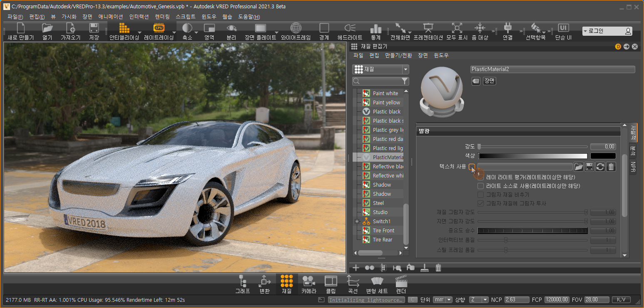The height and width of the screenshot is (308, 644).
Task: Click the folder icon to load texture
Action: pos(578,167)
